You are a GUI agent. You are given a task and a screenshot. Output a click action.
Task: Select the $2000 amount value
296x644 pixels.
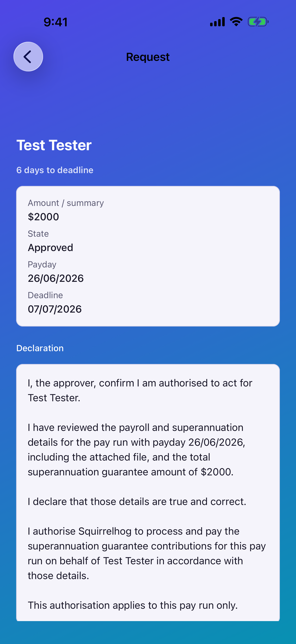pyautogui.click(x=44, y=217)
